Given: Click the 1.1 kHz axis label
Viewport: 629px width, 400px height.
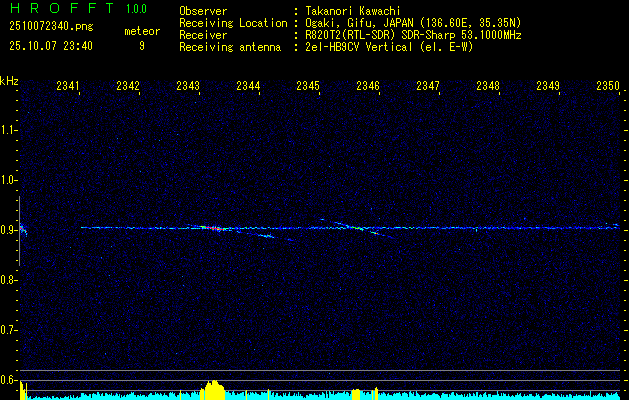Looking at the screenshot, I should 8,130.
